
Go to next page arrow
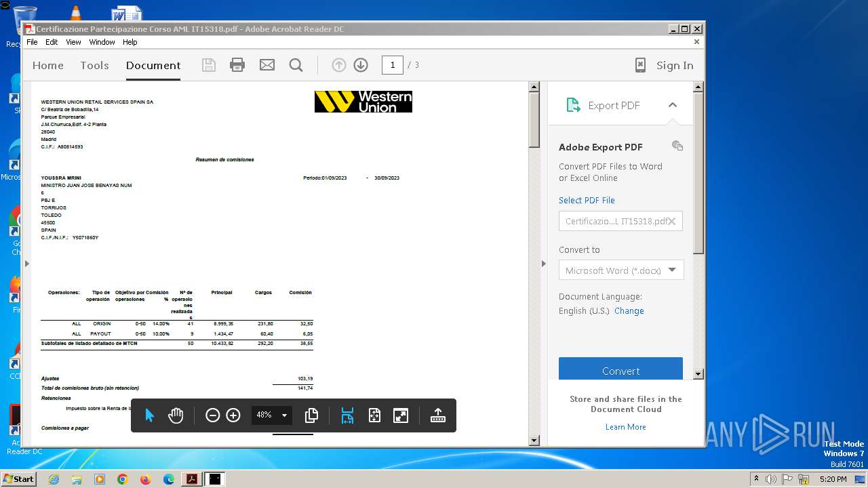(361, 65)
